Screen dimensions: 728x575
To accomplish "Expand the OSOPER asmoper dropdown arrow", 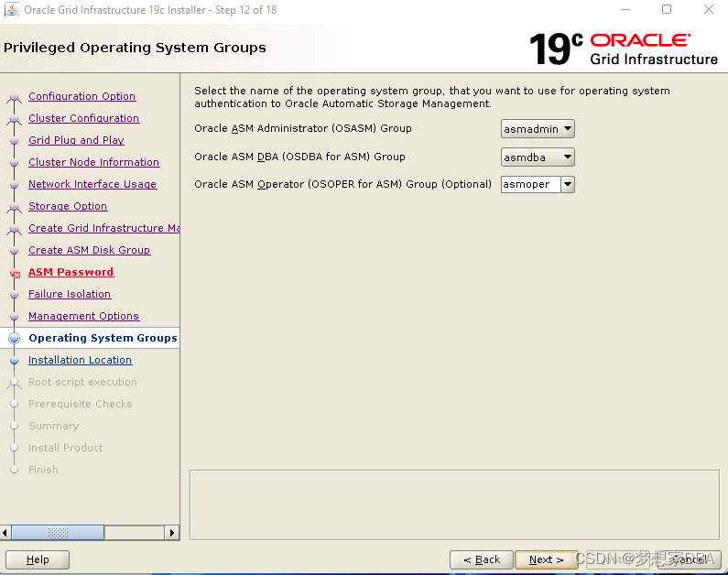I will pyautogui.click(x=568, y=184).
